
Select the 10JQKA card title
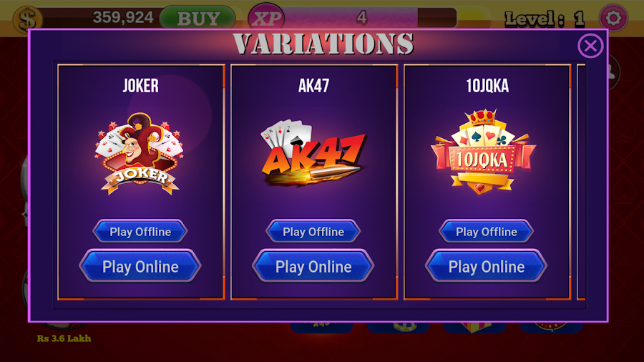[x=487, y=86]
